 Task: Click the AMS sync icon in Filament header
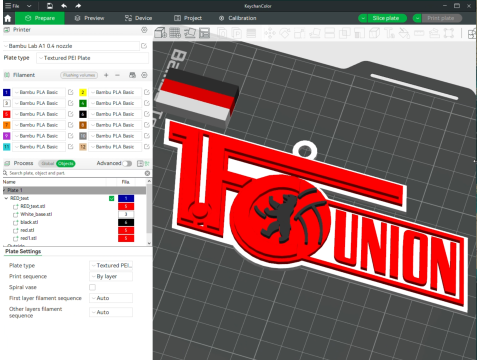[x=132, y=75]
